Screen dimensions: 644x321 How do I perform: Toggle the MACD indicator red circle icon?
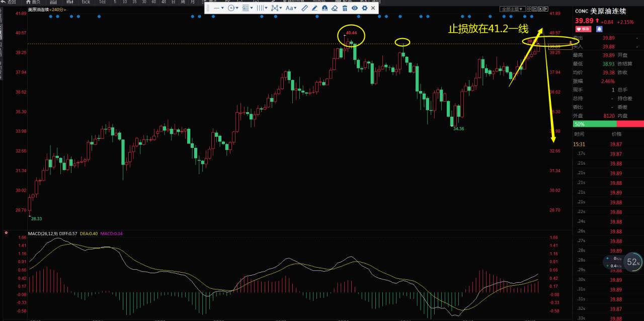[x=6, y=233]
